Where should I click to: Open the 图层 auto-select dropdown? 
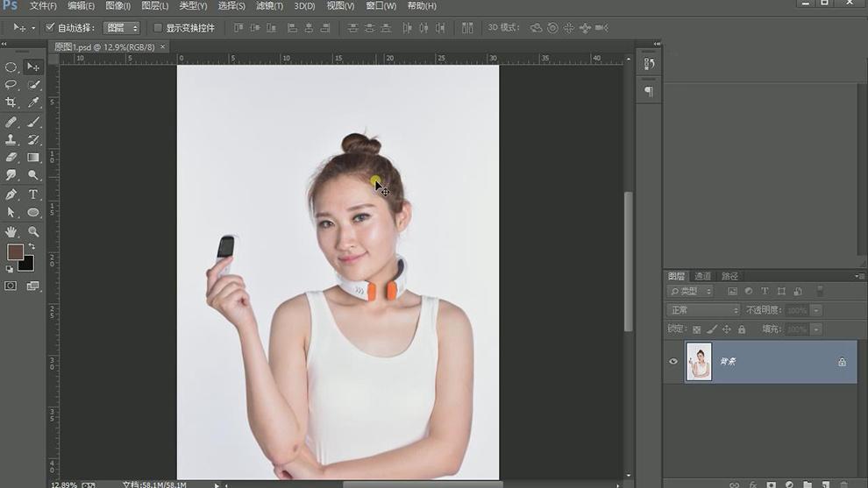click(x=121, y=28)
